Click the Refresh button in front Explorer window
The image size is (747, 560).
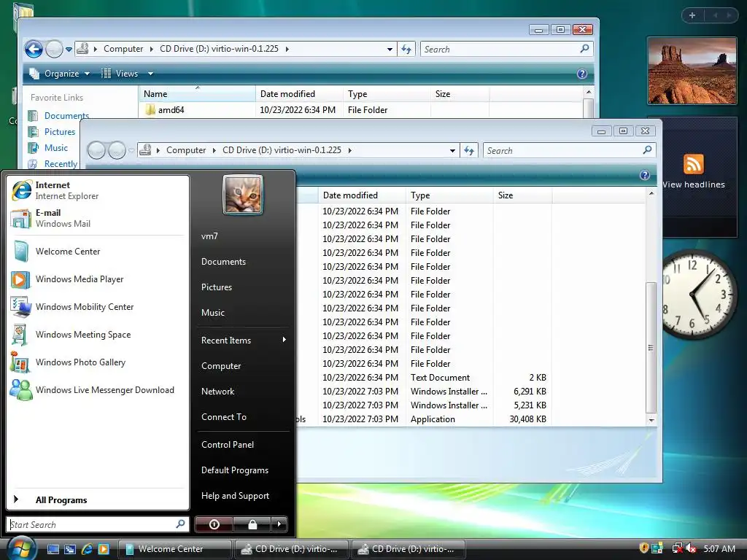pos(469,150)
